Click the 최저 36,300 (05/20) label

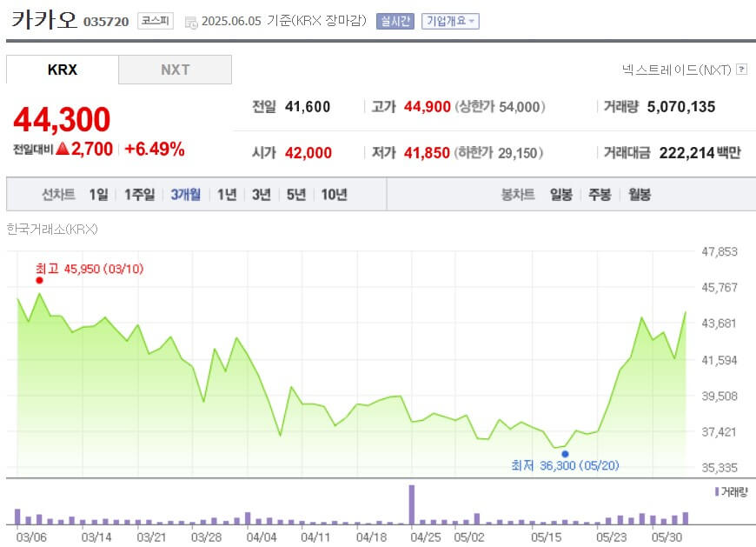(565, 465)
